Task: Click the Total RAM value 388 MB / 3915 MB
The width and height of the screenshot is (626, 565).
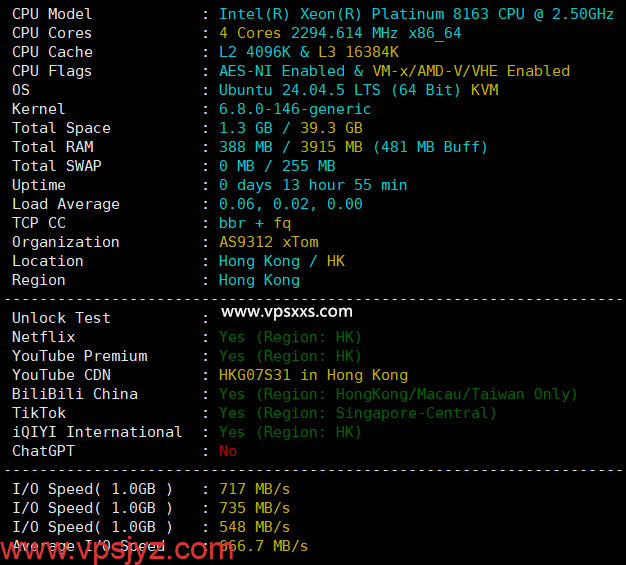Action: [x=291, y=147]
